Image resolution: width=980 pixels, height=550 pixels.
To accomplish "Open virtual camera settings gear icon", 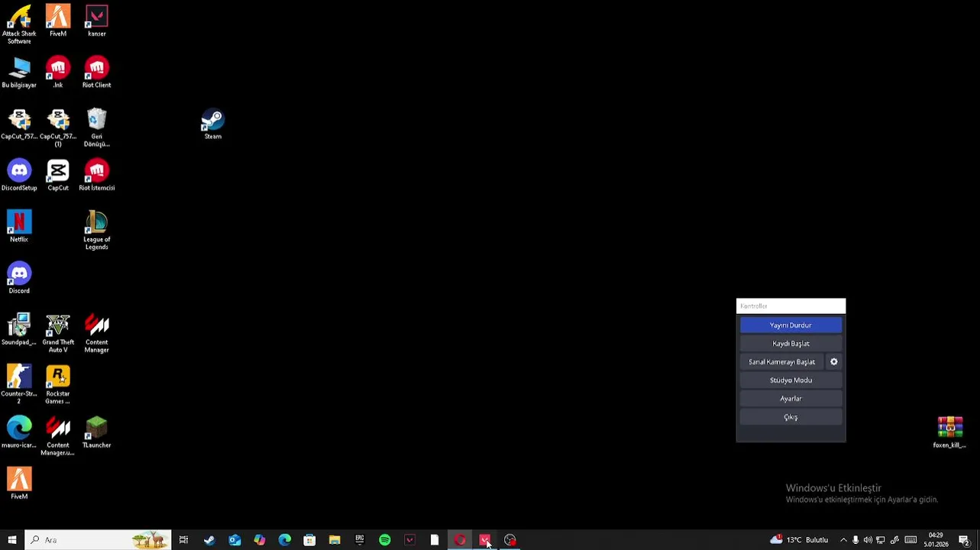I will pos(834,362).
